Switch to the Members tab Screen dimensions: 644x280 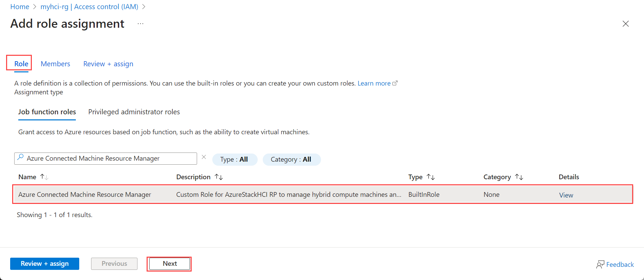tap(56, 64)
